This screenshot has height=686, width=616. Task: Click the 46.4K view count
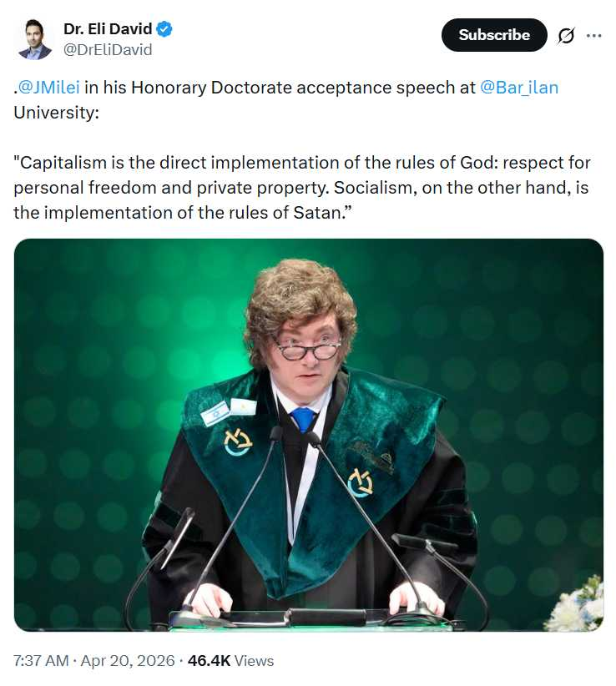coord(209,660)
